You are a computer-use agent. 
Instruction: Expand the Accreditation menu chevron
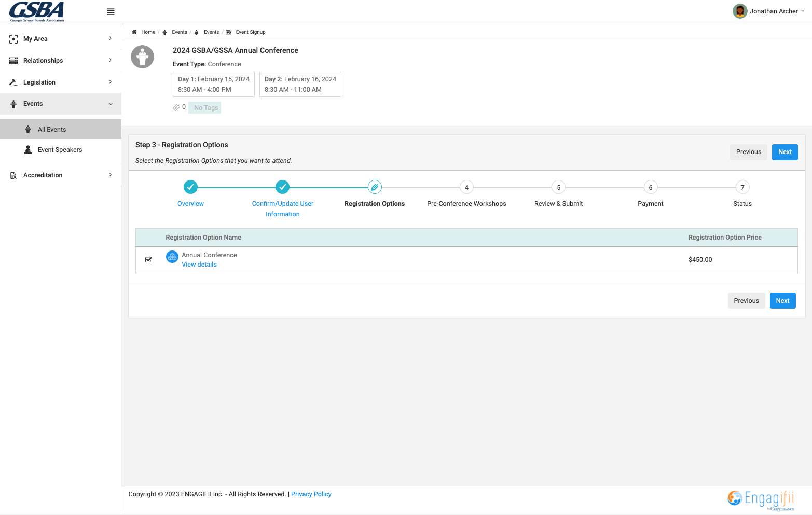tap(111, 175)
